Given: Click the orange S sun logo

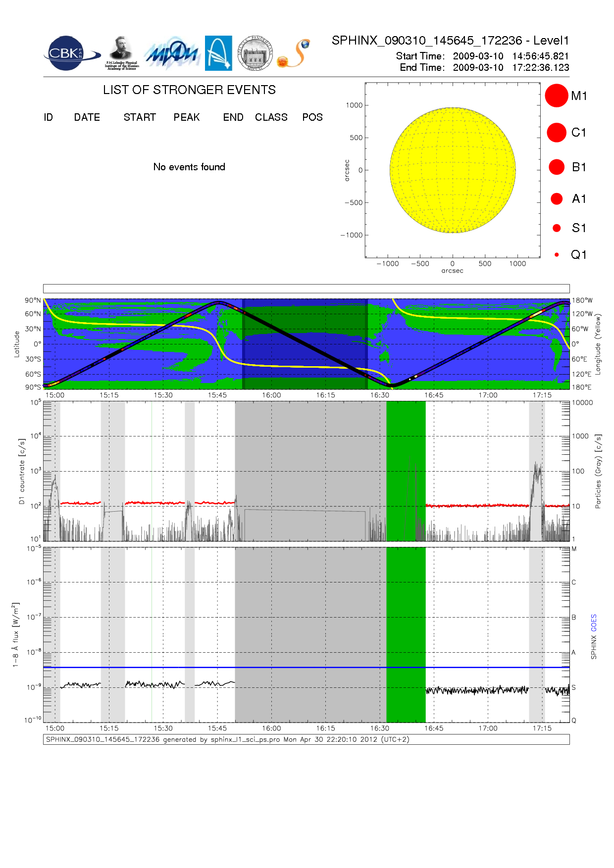Looking at the screenshot, I should point(294,54).
